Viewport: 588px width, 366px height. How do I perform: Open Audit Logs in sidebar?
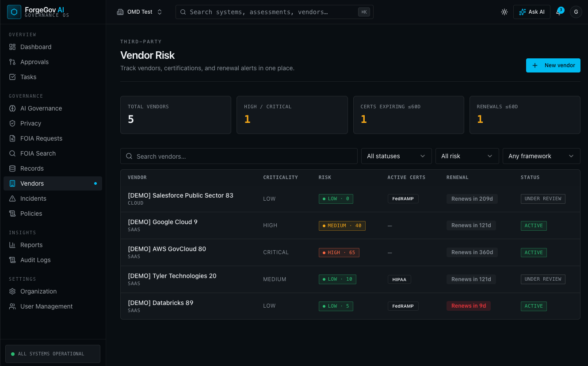point(53,260)
